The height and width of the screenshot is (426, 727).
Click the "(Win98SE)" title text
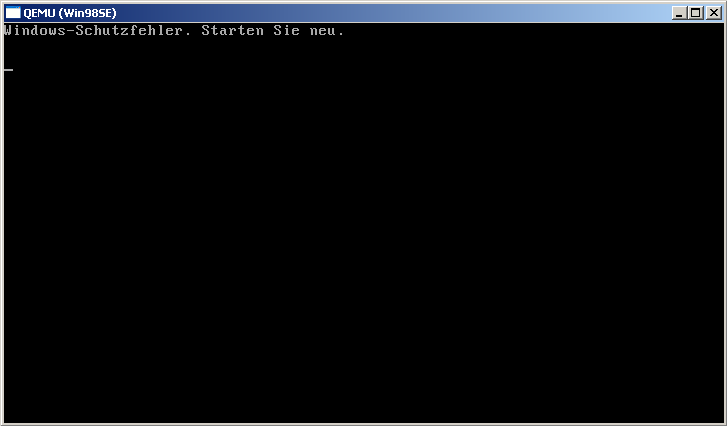pos(87,13)
